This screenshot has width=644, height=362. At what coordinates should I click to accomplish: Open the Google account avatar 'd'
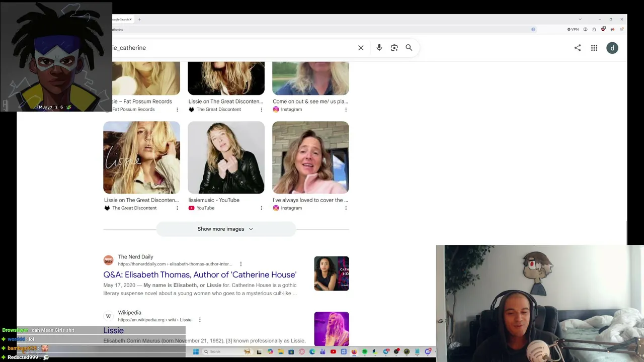click(612, 48)
